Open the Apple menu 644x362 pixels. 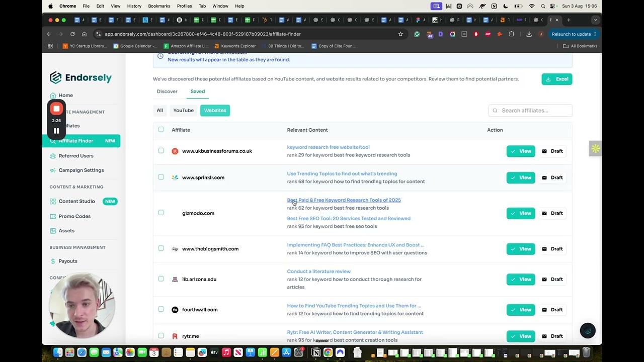pyautogui.click(x=50, y=6)
